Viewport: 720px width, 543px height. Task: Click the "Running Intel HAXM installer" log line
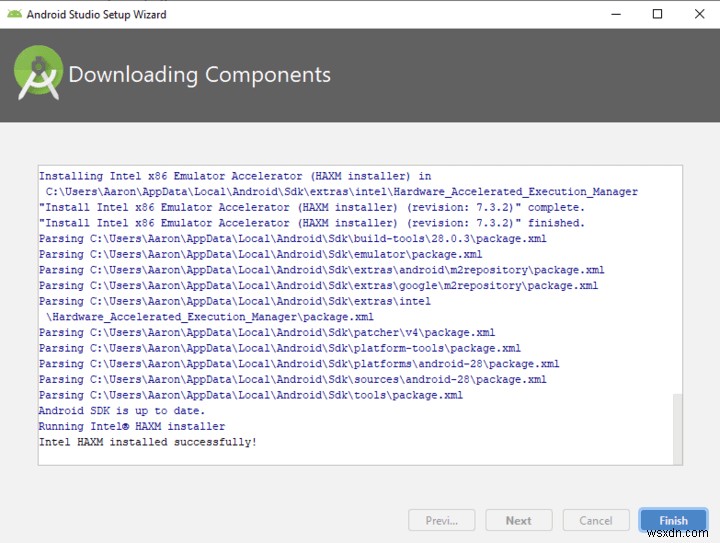pos(132,427)
